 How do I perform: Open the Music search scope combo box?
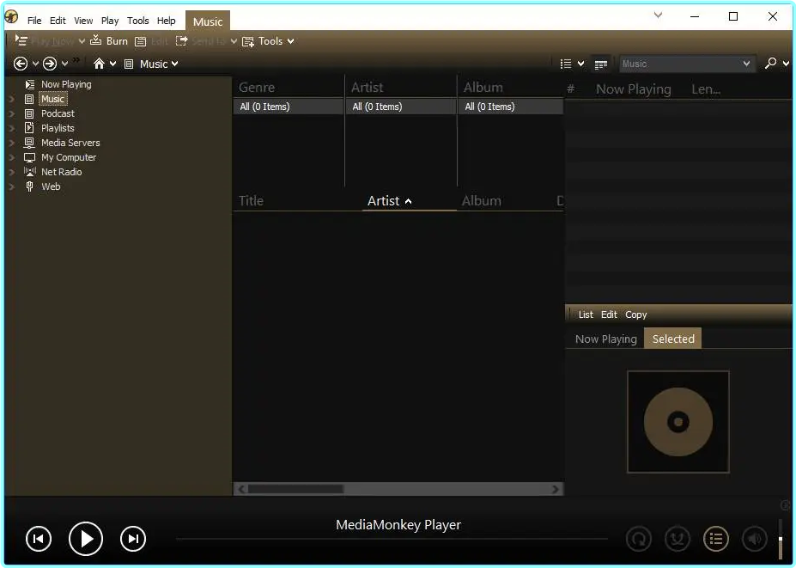687,64
